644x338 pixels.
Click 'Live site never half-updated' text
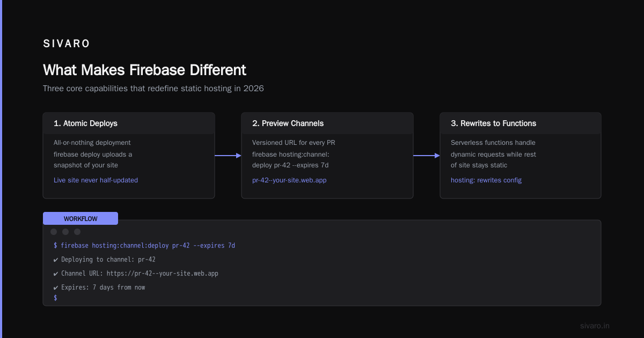click(96, 180)
